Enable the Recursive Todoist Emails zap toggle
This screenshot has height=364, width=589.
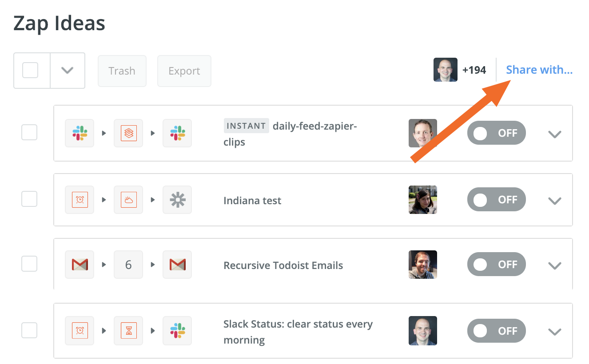pyautogui.click(x=496, y=265)
